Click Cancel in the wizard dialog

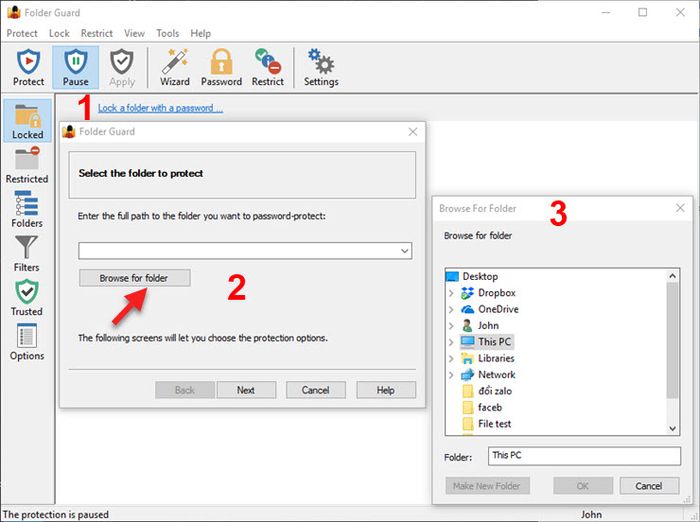click(316, 390)
